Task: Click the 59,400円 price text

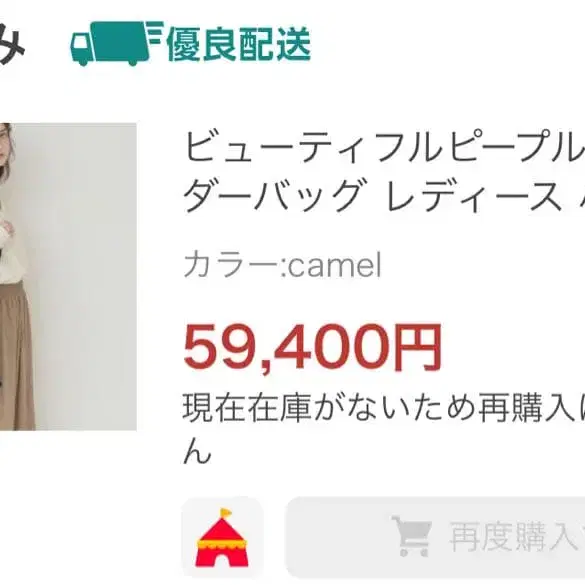Action: pyautogui.click(x=313, y=347)
